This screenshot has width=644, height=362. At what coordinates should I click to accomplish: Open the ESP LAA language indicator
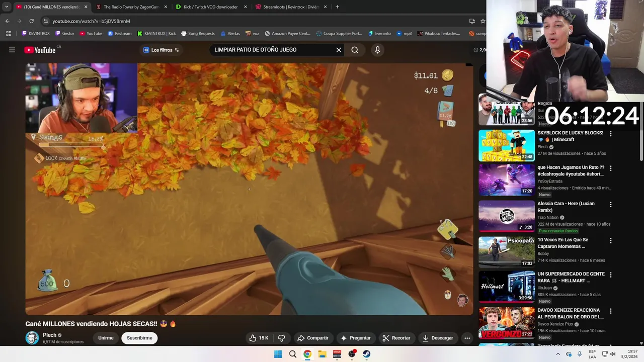[x=592, y=354]
